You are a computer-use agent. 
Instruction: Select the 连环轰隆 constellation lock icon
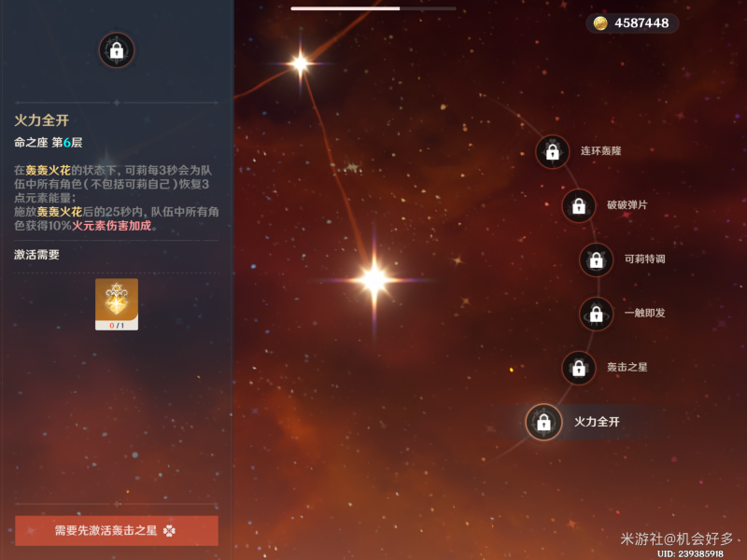552,152
